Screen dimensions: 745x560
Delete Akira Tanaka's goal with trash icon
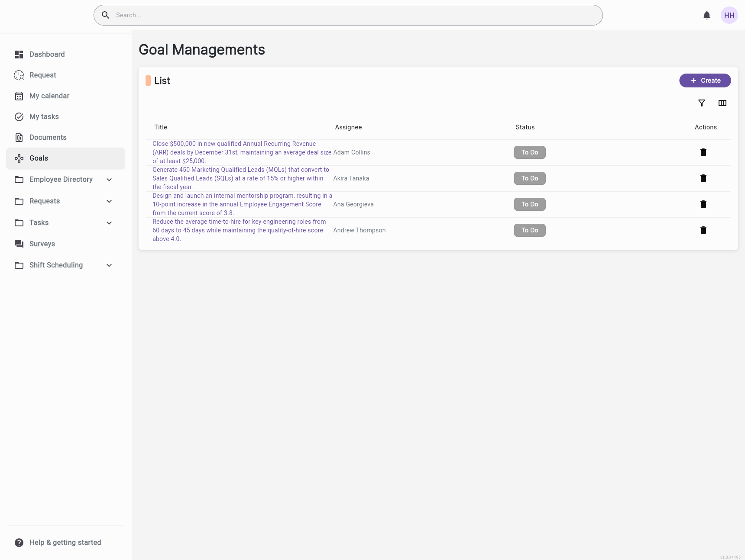(x=703, y=178)
